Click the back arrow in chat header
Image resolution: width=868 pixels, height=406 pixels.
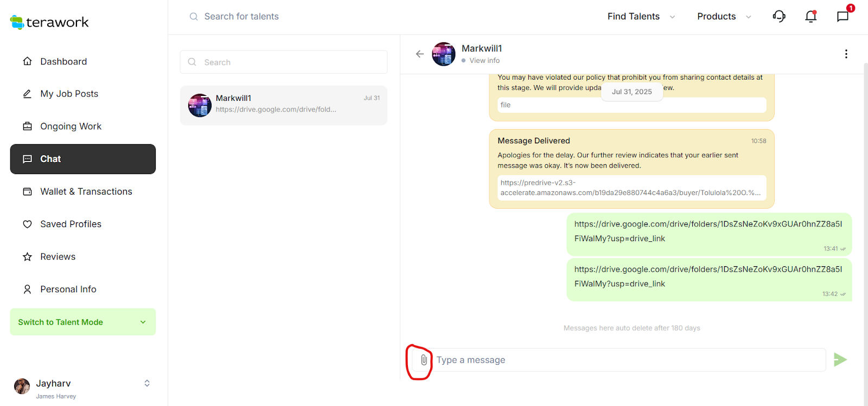coord(419,54)
